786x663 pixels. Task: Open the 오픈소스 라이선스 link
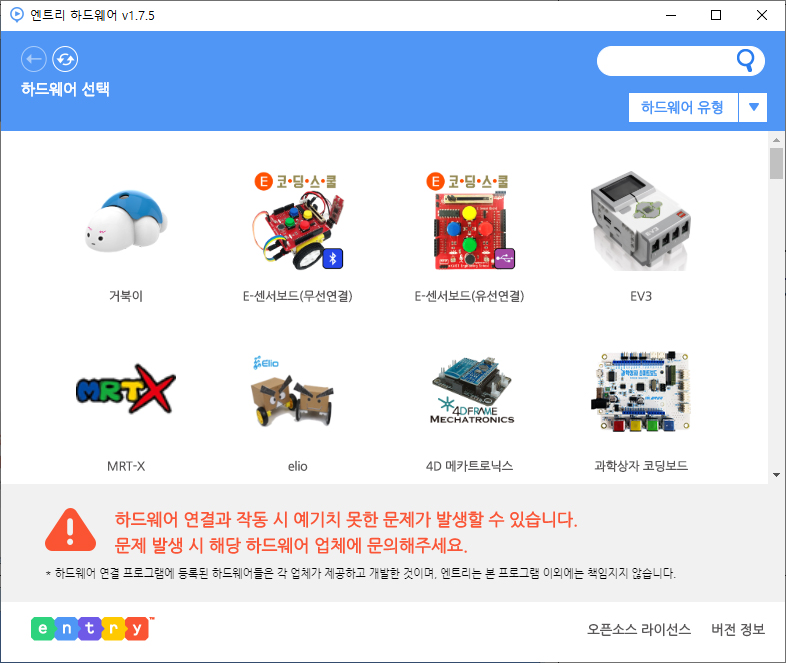pyautogui.click(x=639, y=629)
